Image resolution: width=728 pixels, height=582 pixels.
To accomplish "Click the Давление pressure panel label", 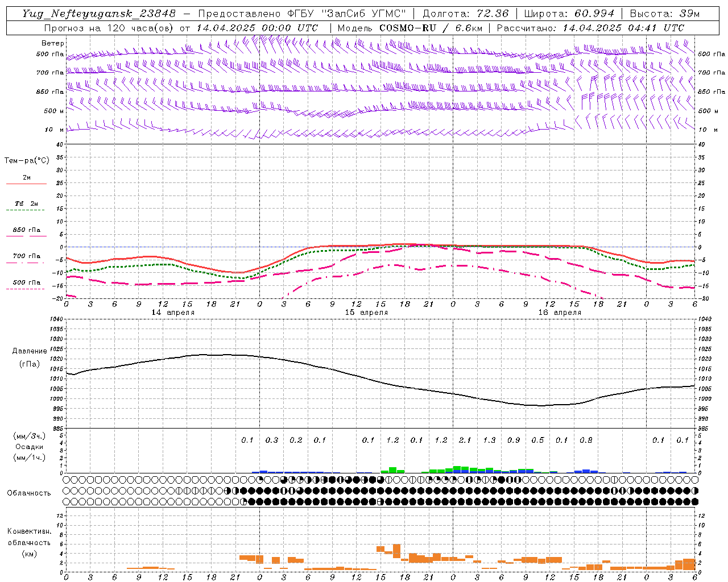I will (x=30, y=351).
